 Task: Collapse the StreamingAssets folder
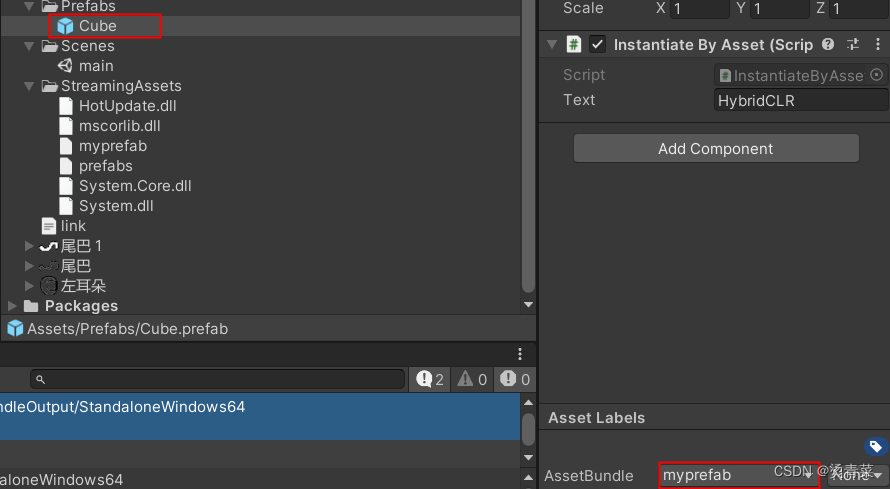(x=29, y=86)
